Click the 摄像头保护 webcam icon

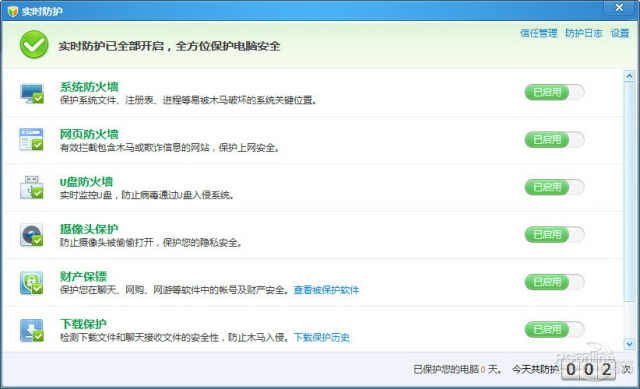pyautogui.click(x=31, y=235)
